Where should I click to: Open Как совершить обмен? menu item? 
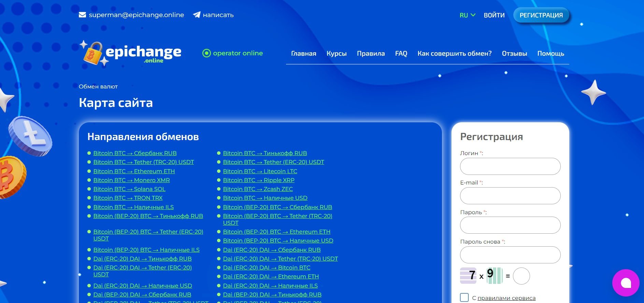pos(454,53)
